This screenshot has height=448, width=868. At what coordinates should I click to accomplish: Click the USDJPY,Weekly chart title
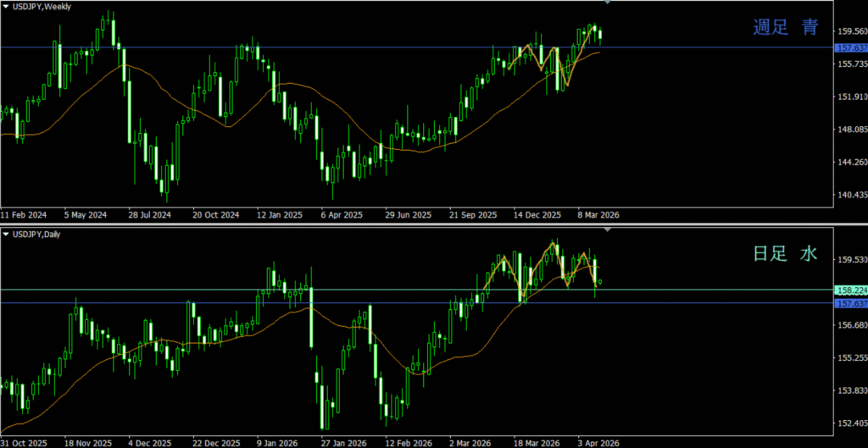pyautogui.click(x=42, y=6)
